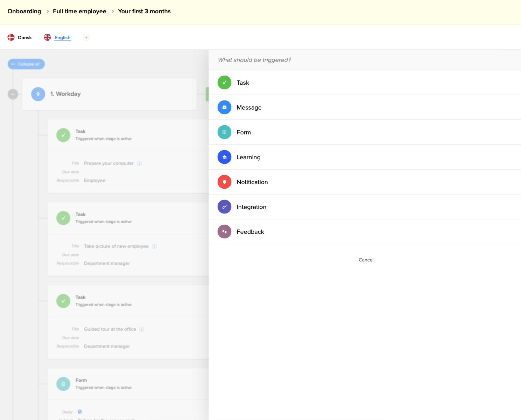This screenshot has height=420, width=521.
Task: Click the green Task checkmark icon
Action: pyautogui.click(x=224, y=83)
